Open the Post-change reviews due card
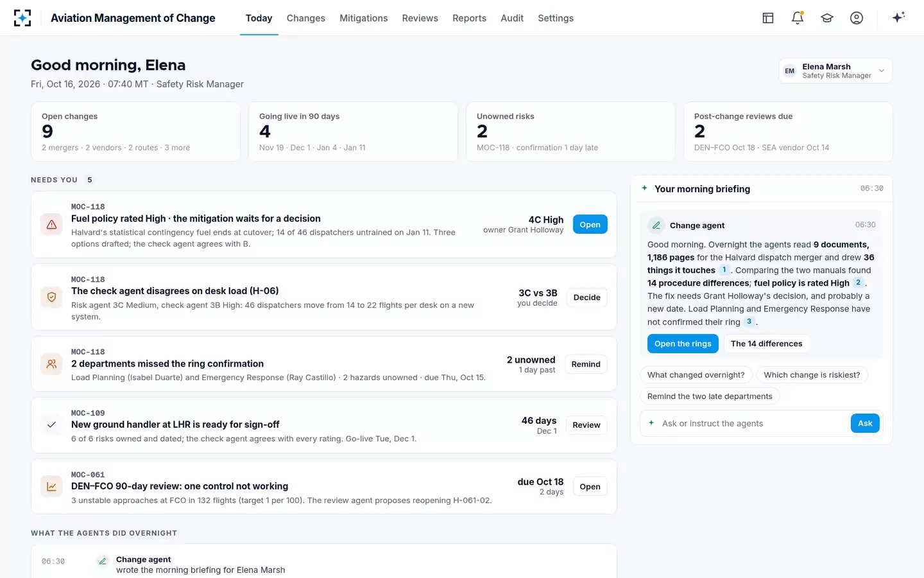 pos(788,132)
